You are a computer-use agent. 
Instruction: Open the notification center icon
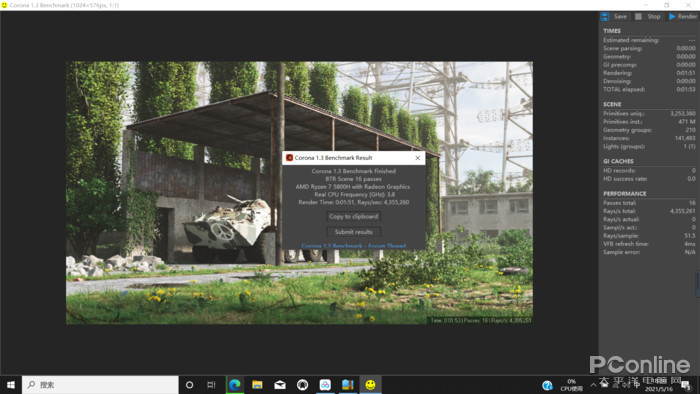coord(687,385)
